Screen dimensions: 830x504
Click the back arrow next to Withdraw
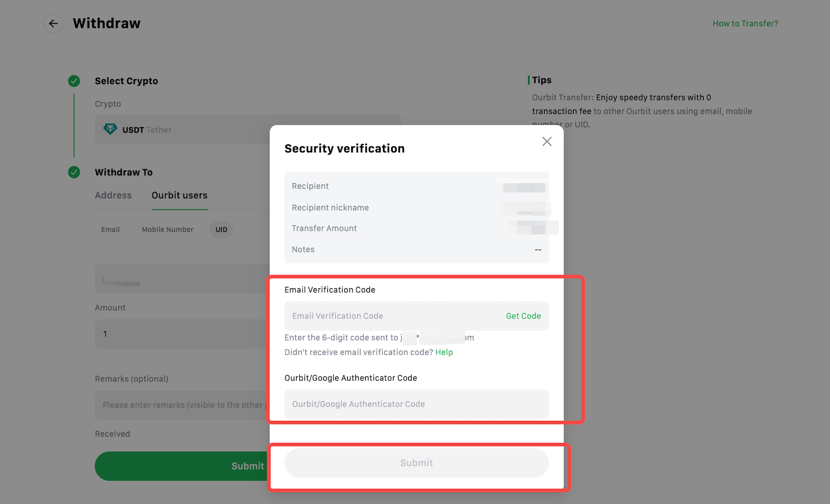pos(53,23)
